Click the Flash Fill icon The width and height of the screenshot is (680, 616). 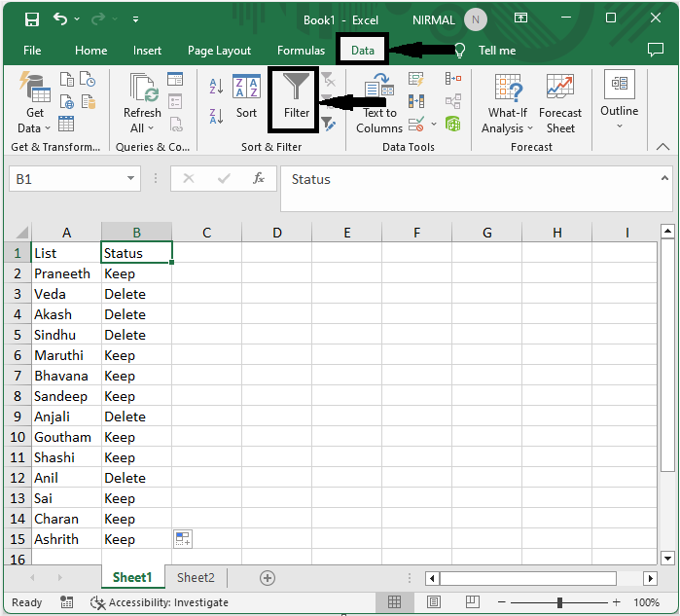click(x=416, y=79)
